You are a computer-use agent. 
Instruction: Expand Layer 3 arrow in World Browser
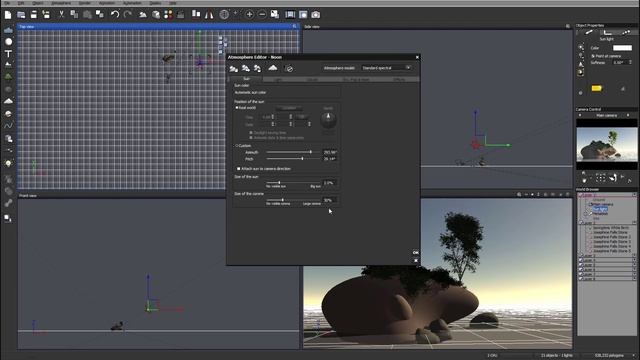pyautogui.click(x=634, y=256)
